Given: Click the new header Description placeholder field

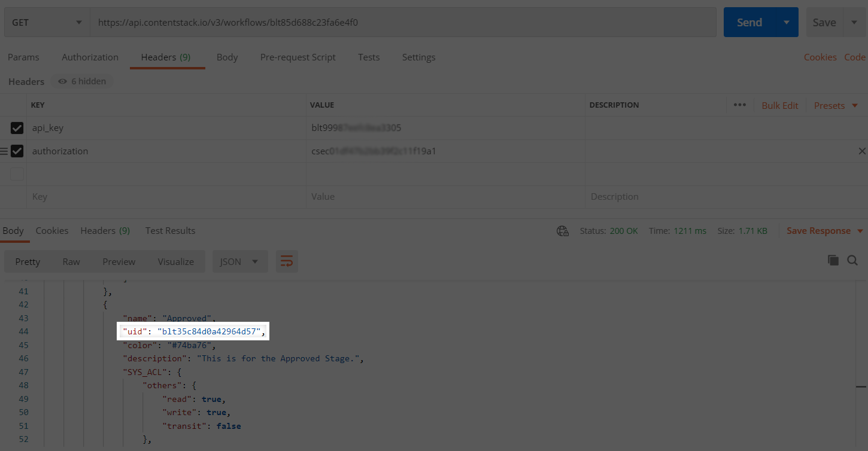Looking at the screenshot, I should [x=726, y=197].
